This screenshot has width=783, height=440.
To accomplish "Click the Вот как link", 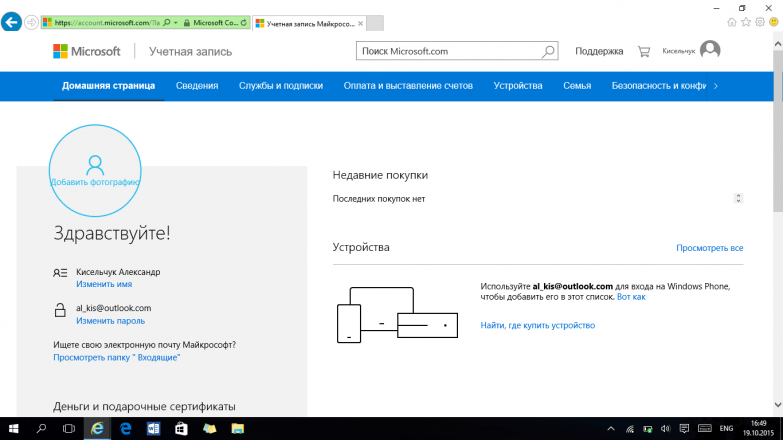I will 631,297.
